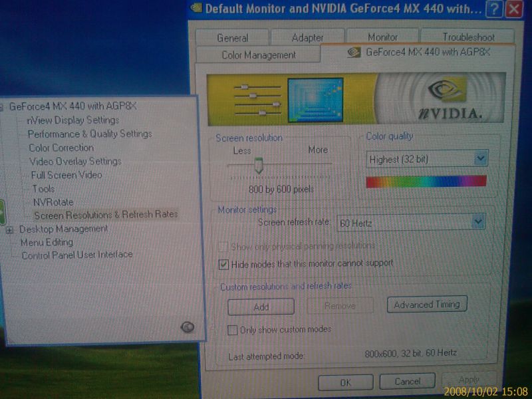
Task: Open the Screen refresh rate dropdown
Action: pyautogui.click(x=477, y=222)
